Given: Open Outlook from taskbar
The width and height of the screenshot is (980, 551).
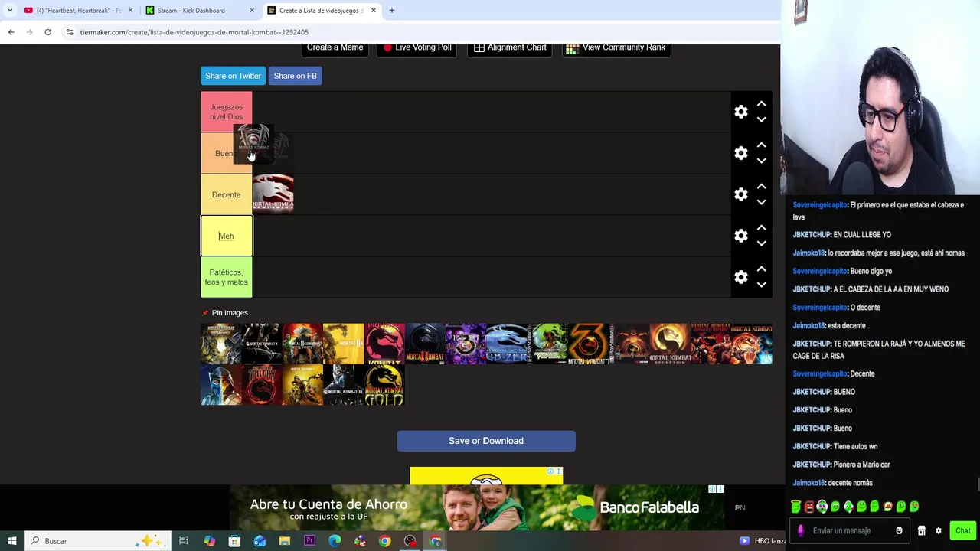Looking at the screenshot, I should 260,541.
